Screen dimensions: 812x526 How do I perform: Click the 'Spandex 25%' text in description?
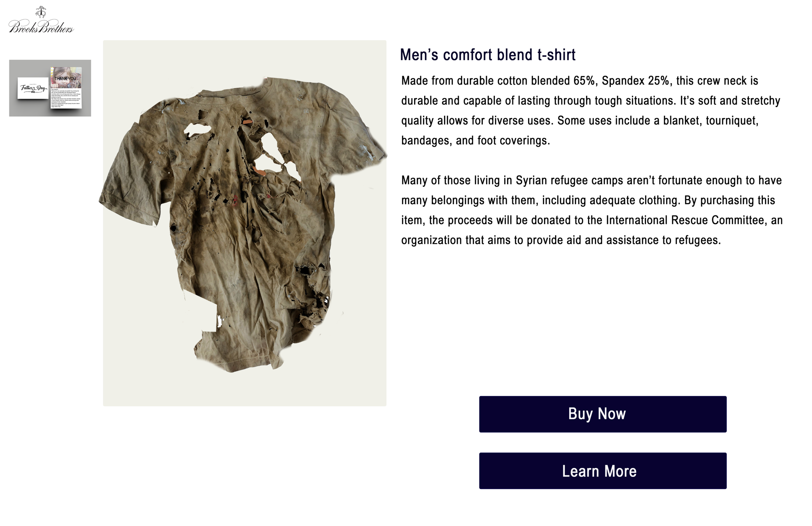tap(635, 81)
